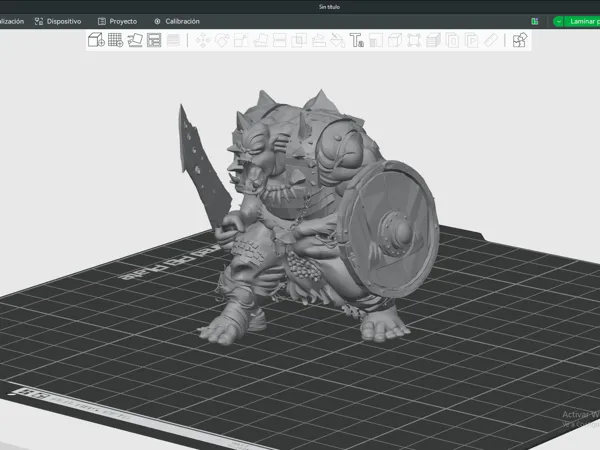Select the Cut tool icon
This screenshot has width=600, height=450.
tap(280, 40)
